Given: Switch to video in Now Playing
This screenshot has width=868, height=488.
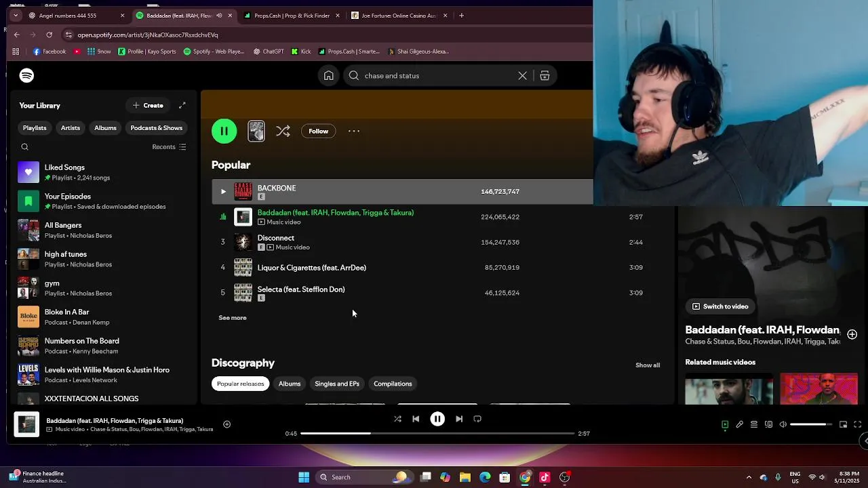Looking at the screenshot, I should [720, 306].
